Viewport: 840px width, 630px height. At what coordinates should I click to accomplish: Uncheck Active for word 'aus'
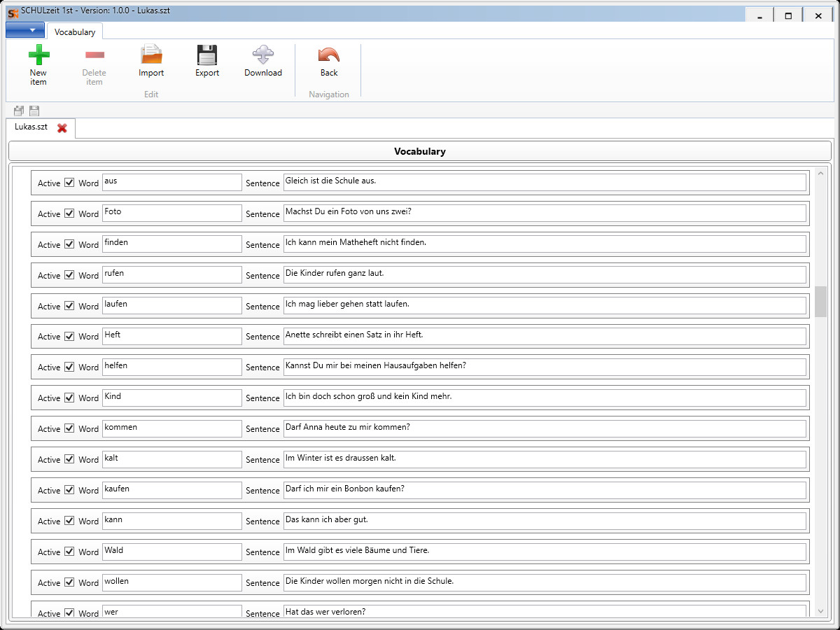pos(69,183)
